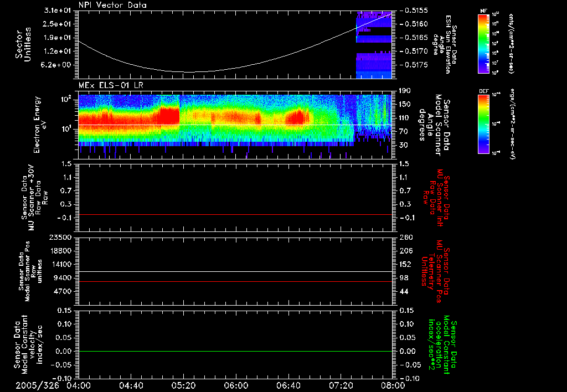567x392 pixels.
Task: Click the '206' telemetry axis value
Action: tap(406, 251)
